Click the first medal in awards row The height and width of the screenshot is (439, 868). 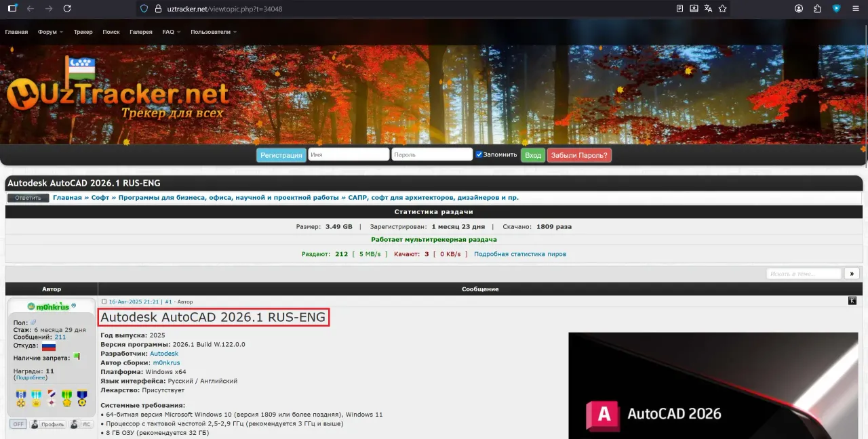click(x=21, y=398)
